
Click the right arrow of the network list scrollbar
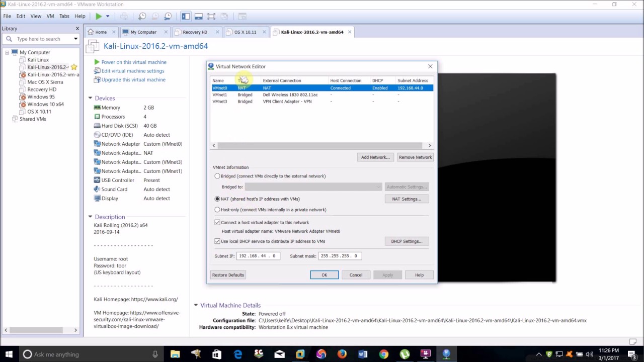(429, 146)
